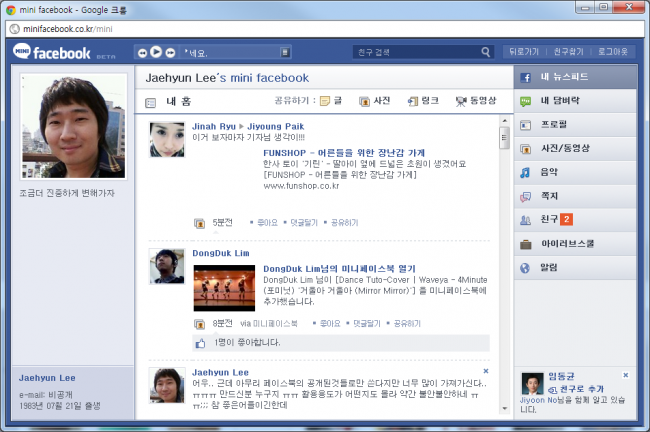
Task: Click the music note icon
Action: [x=525, y=173]
